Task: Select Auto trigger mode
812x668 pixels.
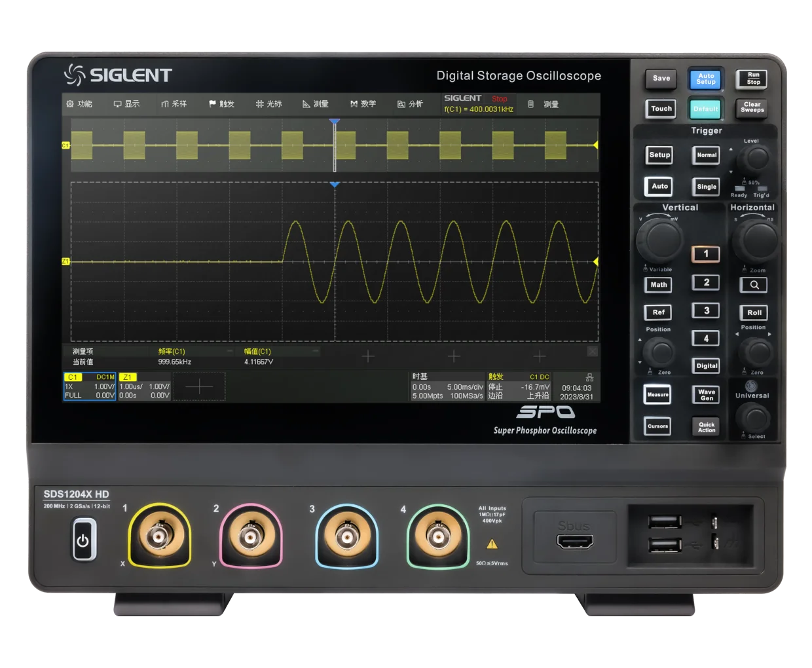Action: (659, 187)
